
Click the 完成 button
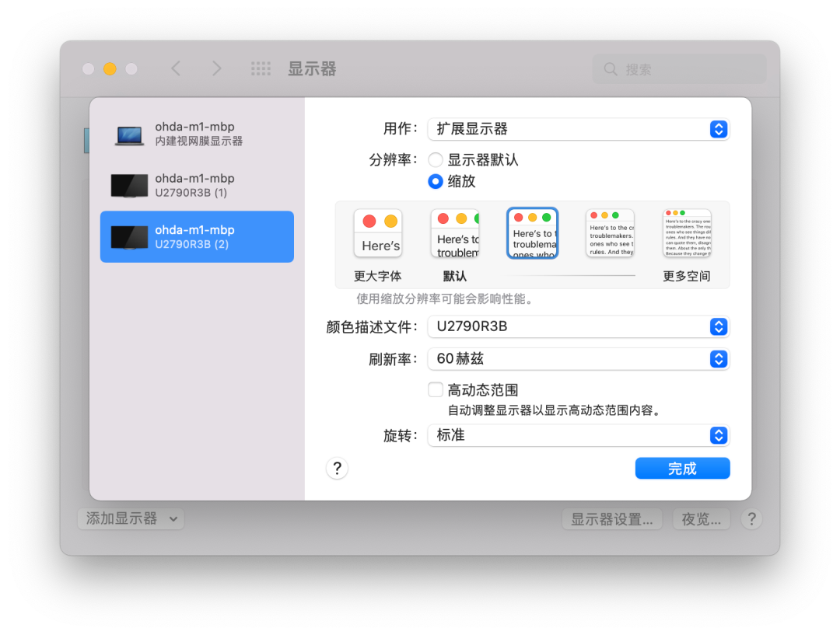(x=683, y=469)
